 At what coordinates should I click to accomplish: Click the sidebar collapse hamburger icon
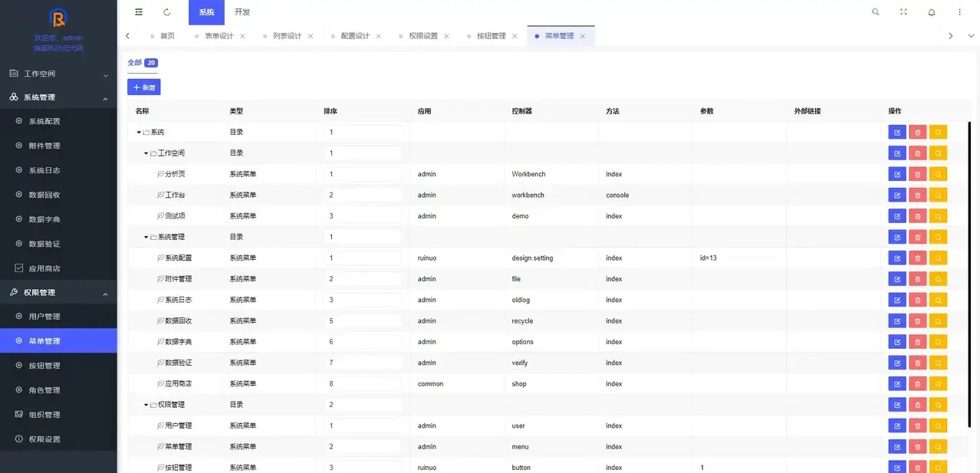coord(138,11)
